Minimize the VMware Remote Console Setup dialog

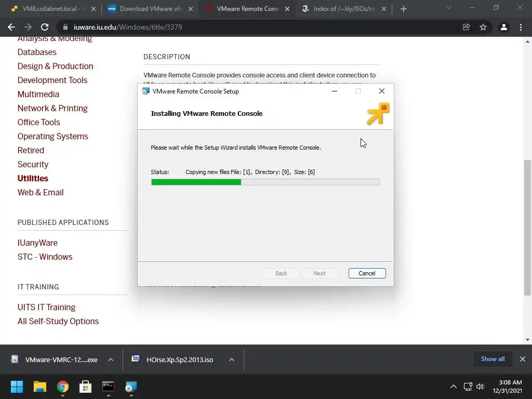coord(335,91)
